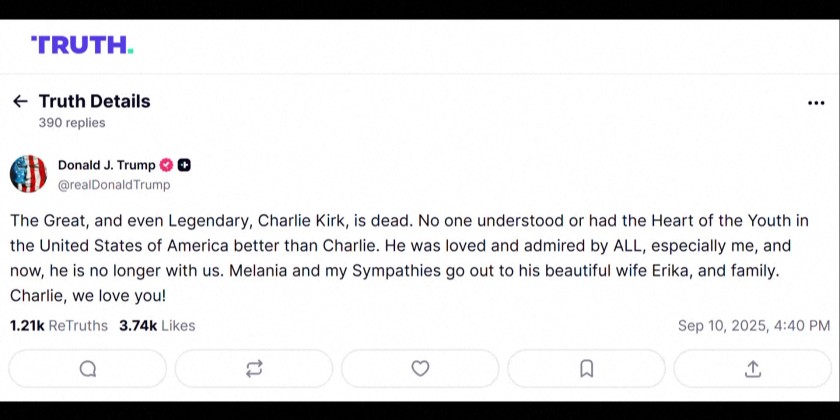Image resolution: width=840 pixels, height=420 pixels.
Task: Click the line "Charlie, we love you!"
Action: [x=89, y=296]
